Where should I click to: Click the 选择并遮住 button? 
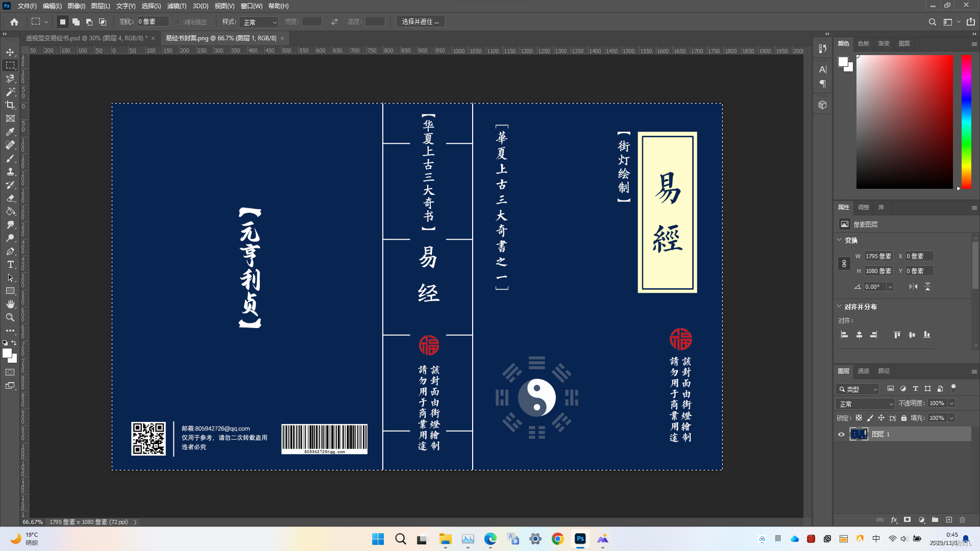(420, 22)
